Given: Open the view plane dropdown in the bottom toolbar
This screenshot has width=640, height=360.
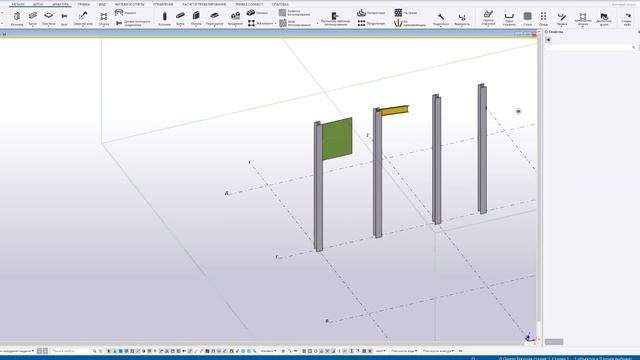Looking at the screenshot, I should pos(404,351).
